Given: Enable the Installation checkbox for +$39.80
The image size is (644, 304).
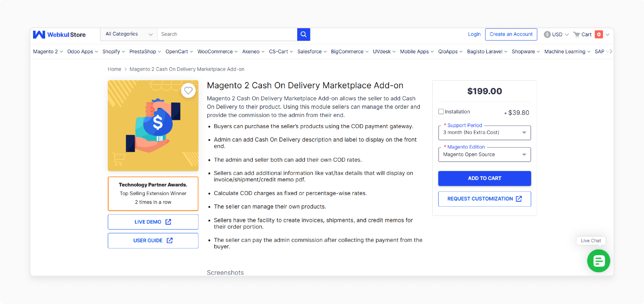Looking at the screenshot, I should click(441, 111).
